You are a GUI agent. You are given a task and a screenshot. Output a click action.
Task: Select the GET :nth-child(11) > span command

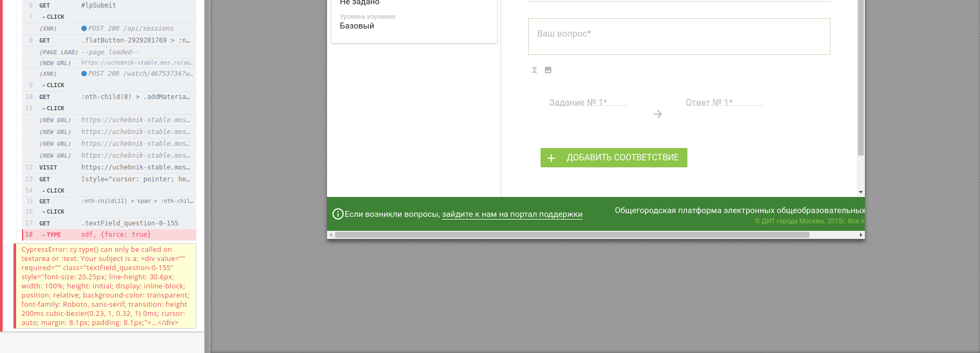(109, 201)
